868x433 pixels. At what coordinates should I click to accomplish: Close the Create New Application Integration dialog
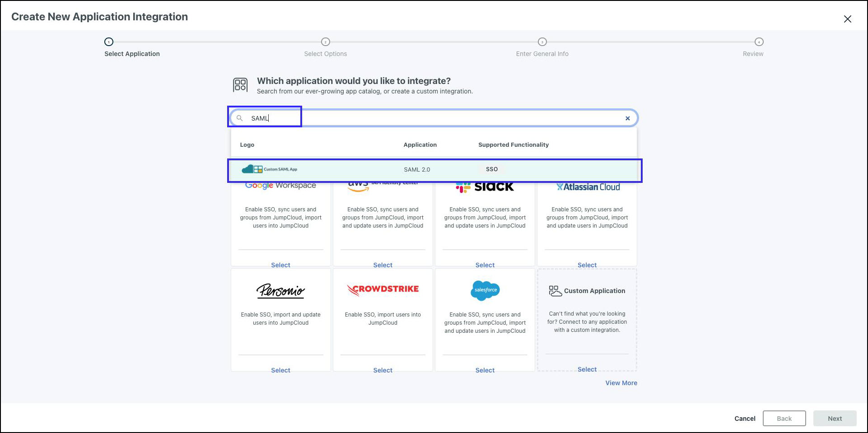pos(848,19)
